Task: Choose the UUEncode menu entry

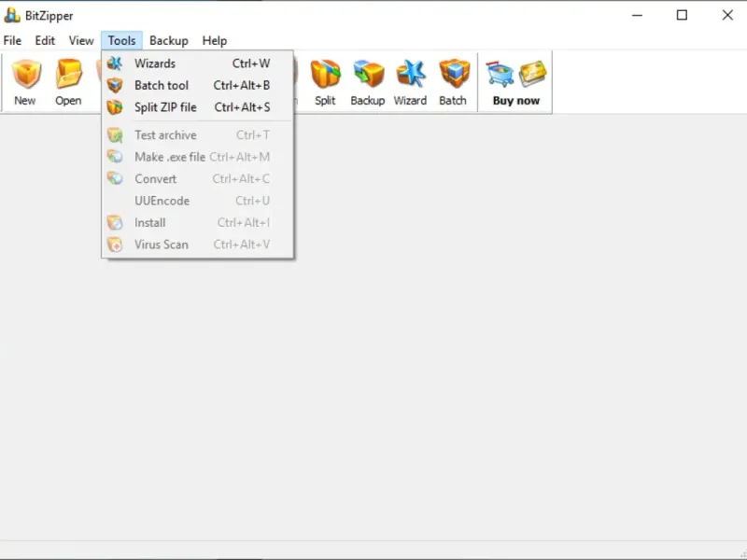Action: point(198,201)
